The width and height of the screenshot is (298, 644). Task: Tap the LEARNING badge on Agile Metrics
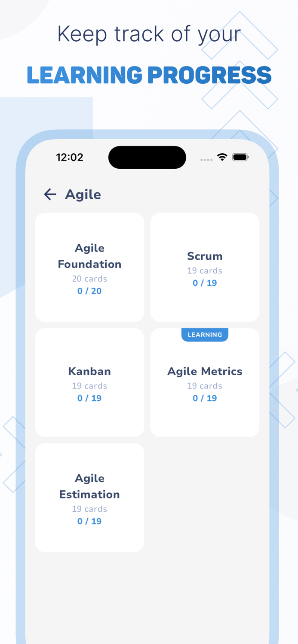pos(205,334)
